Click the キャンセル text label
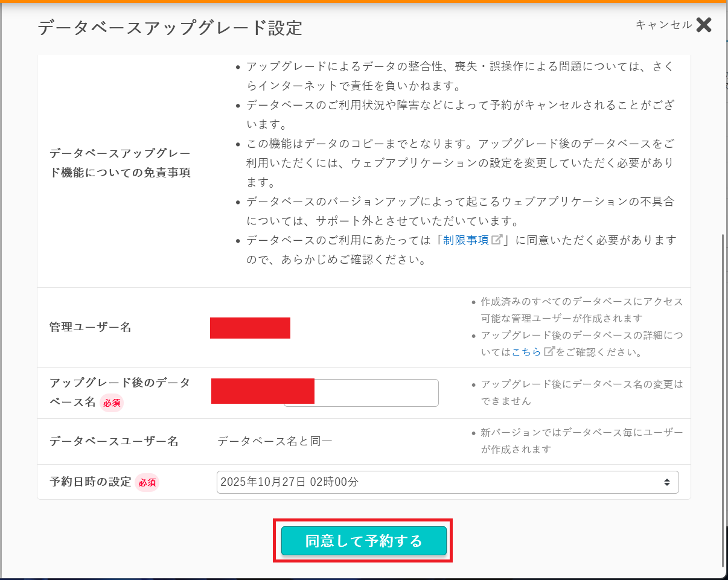The image size is (728, 580). [x=663, y=25]
